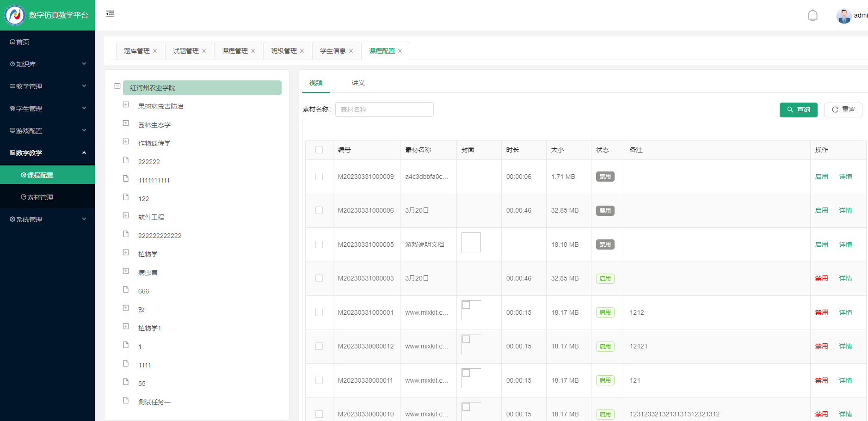Viewport: 868px width, 421px height.
Task: Click file icon next to 666
Action: (x=126, y=289)
